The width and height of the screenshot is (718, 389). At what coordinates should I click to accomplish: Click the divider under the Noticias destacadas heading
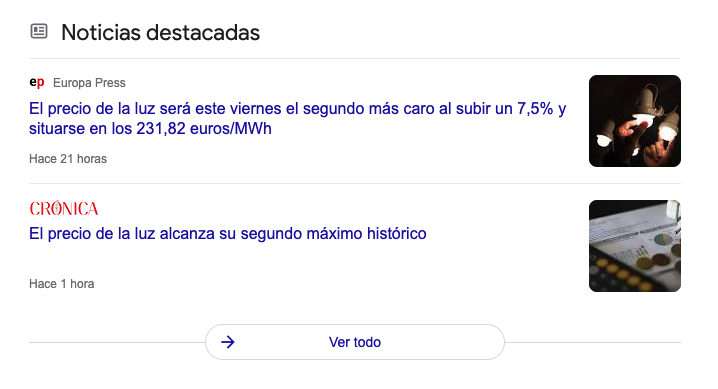355,58
